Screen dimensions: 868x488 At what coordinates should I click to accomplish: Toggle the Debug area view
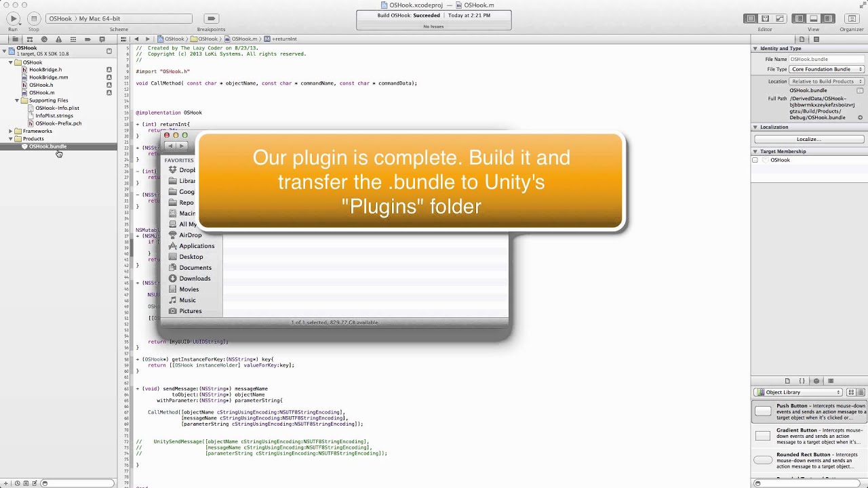tap(813, 19)
